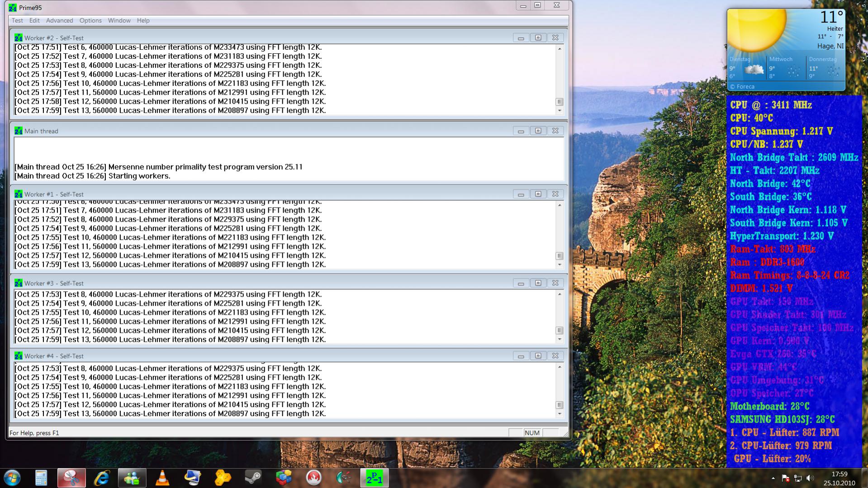Image resolution: width=868 pixels, height=488 pixels.
Task: Show hidden tray icons arrow
Action: click(x=773, y=478)
